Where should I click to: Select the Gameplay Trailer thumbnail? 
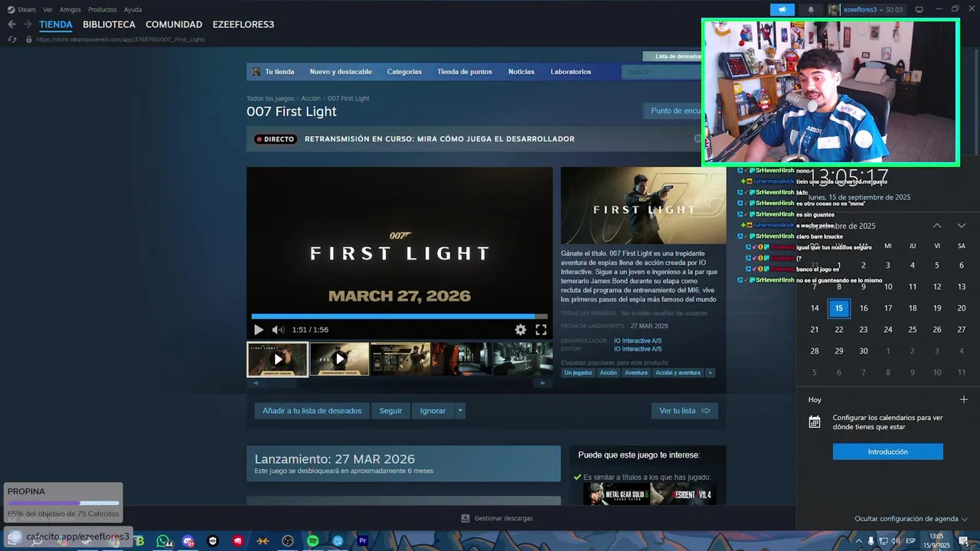click(277, 359)
